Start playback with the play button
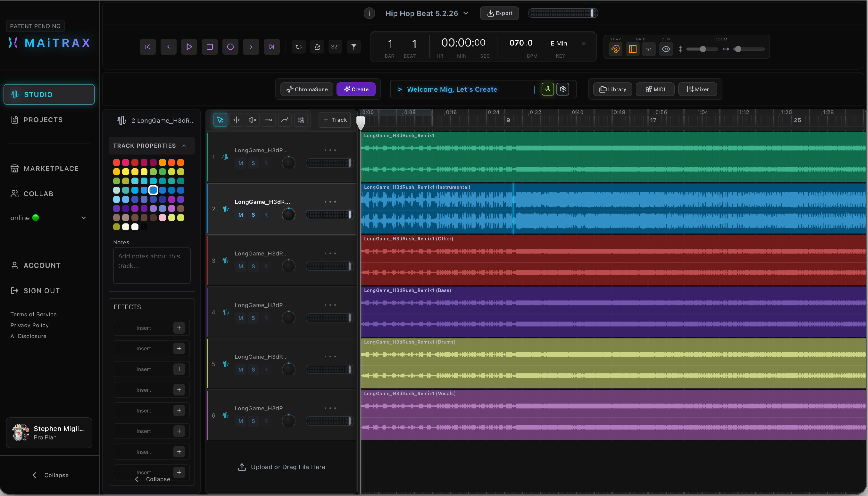Image resolution: width=868 pixels, height=496 pixels. 189,47
